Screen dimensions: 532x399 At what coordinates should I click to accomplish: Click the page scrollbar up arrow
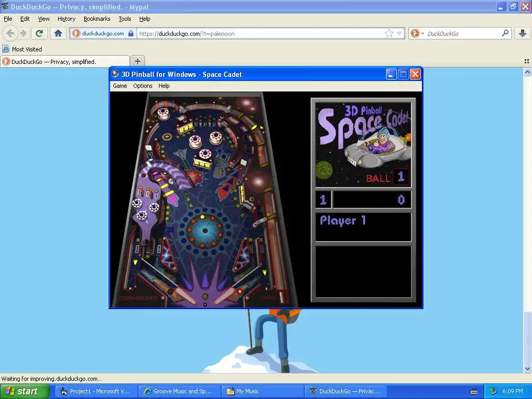click(x=527, y=72)
